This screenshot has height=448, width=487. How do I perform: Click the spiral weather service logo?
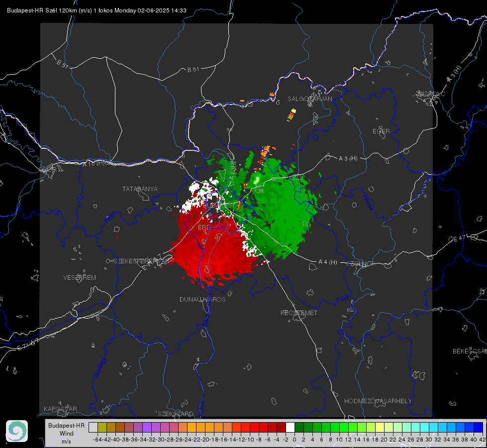coord(17,431)
